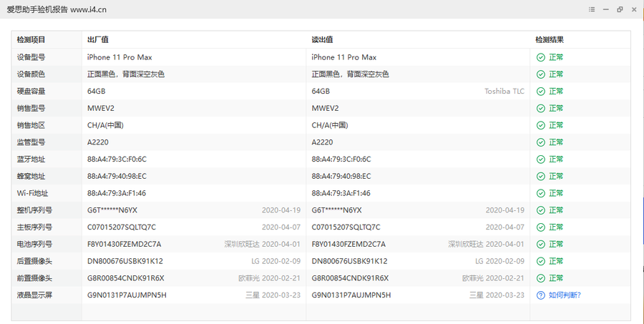Select the 销售型号 row label

coord(31,109)
